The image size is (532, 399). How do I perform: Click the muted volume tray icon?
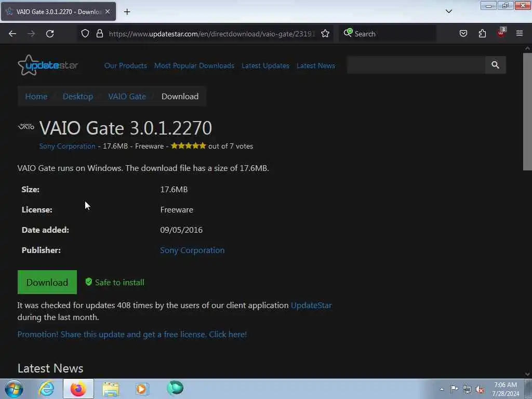[x=480, y=390]
